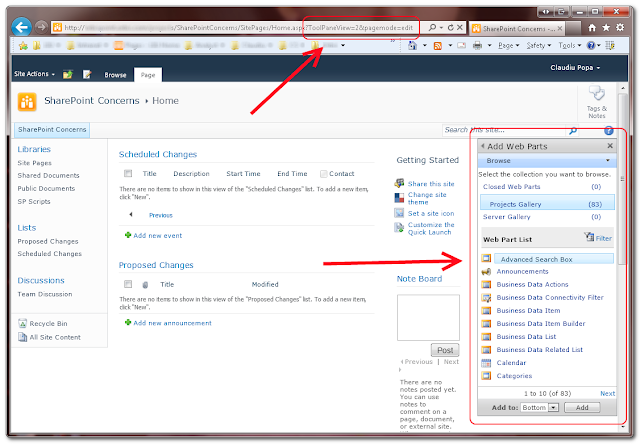Open the home-page icon dropdown arrow

pos(424,46)
